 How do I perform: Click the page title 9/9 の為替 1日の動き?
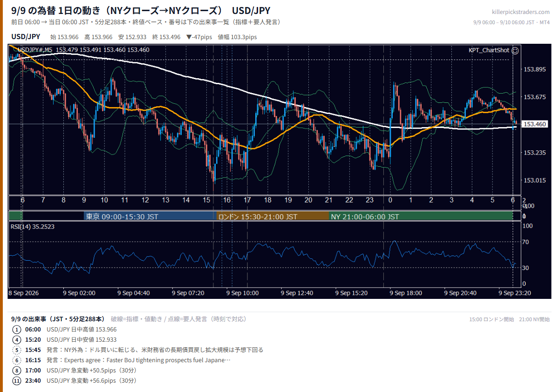coord(141,11)
